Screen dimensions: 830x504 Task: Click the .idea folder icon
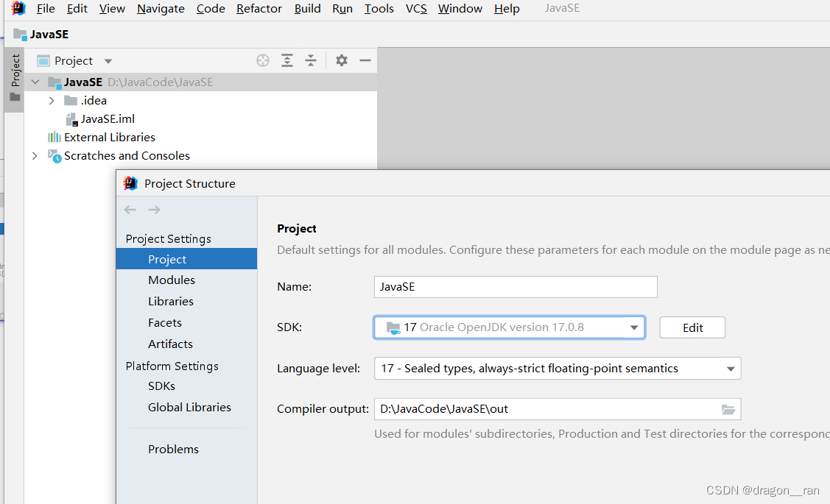[71, 101]
